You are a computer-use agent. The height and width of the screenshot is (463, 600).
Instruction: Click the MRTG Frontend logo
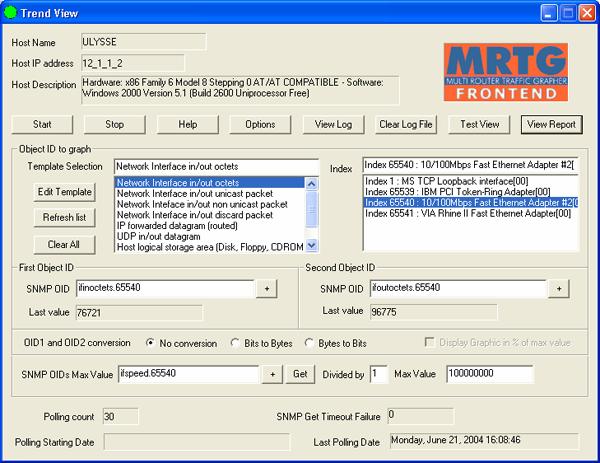point(511,71)
